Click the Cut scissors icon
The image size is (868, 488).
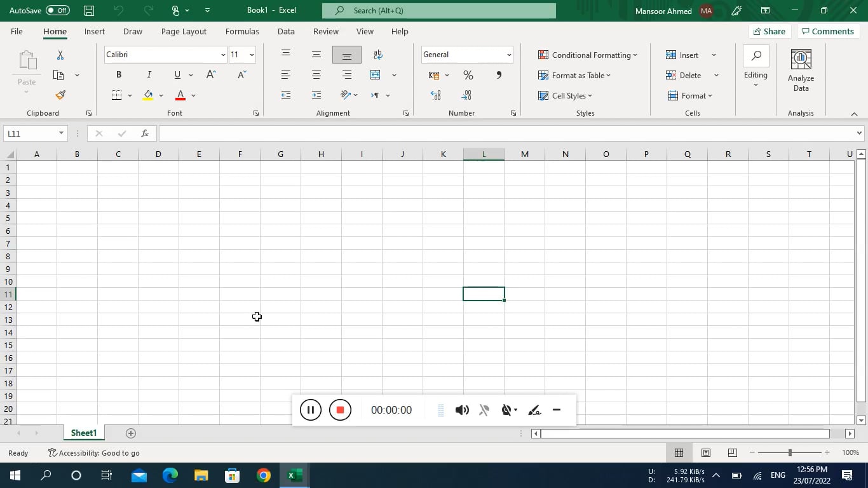click(x=60, y=55)
